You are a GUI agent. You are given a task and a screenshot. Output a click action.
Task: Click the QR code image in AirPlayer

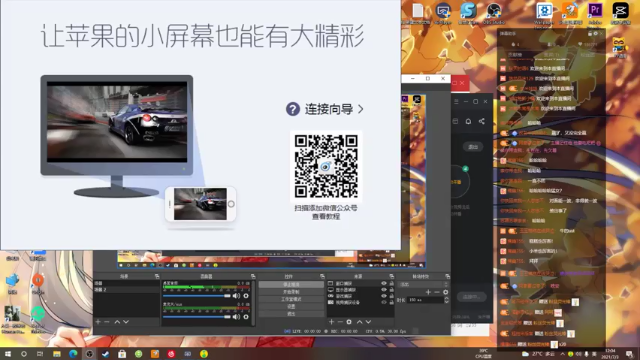coord(326,167)
